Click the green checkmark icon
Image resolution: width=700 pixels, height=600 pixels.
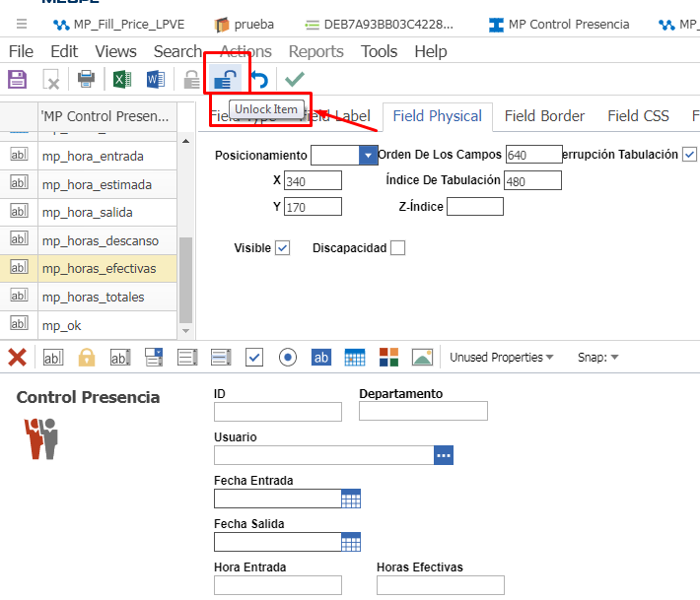pyautogui.click(x=294, y=80)
